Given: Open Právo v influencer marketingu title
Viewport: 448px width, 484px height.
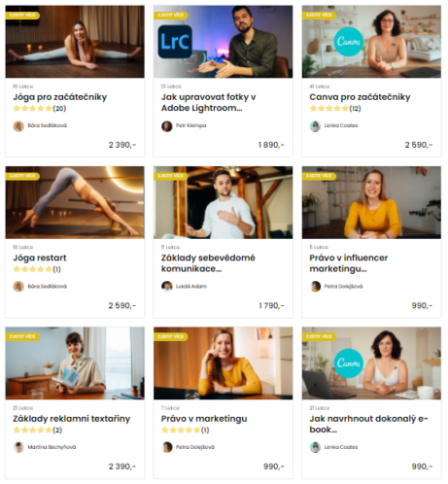Looking at the screenshot, I should (x=349, y=263).
